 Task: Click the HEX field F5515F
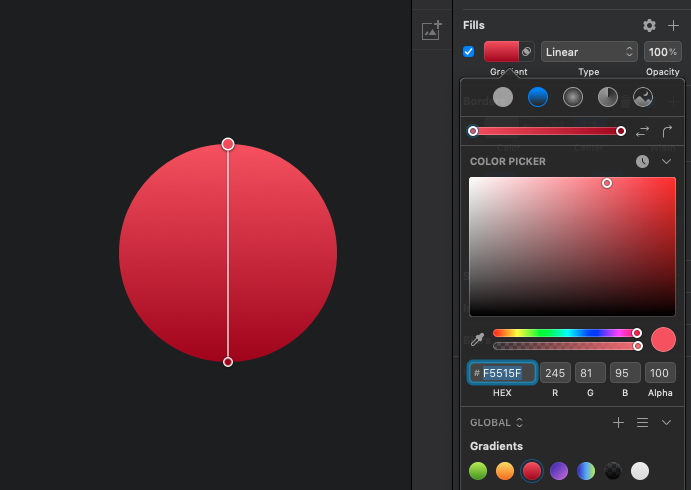tap(502, 373)
